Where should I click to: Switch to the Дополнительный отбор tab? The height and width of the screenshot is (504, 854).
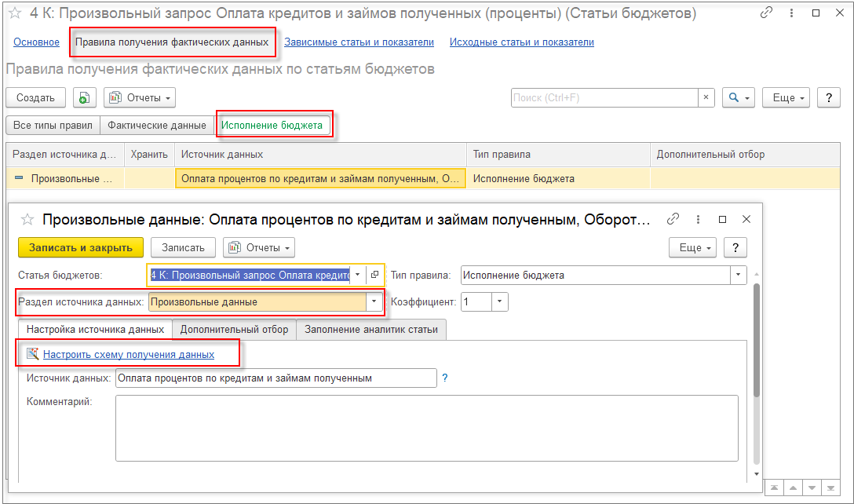tap(234, 330)
